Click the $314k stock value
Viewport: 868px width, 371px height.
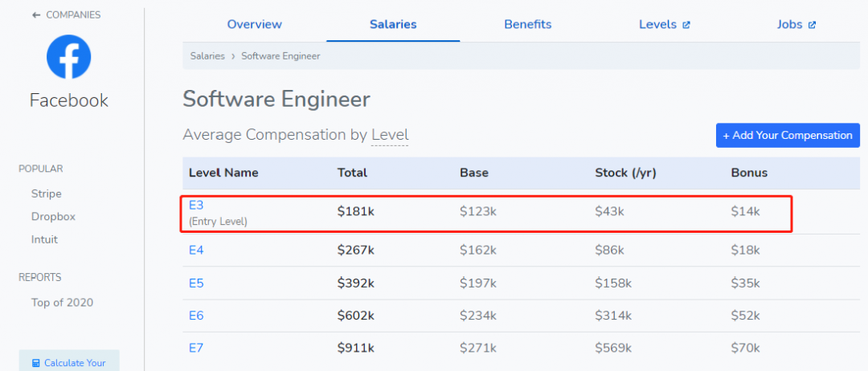tap(613, 316)
